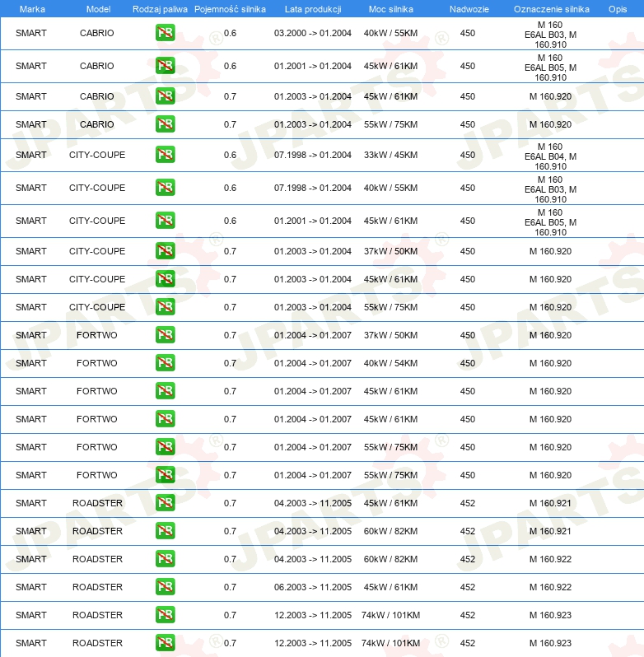Click fuel icon for City-Coupe 37kW/50KM row
Screen dimensions: 644x657
[x=165, y=251]
